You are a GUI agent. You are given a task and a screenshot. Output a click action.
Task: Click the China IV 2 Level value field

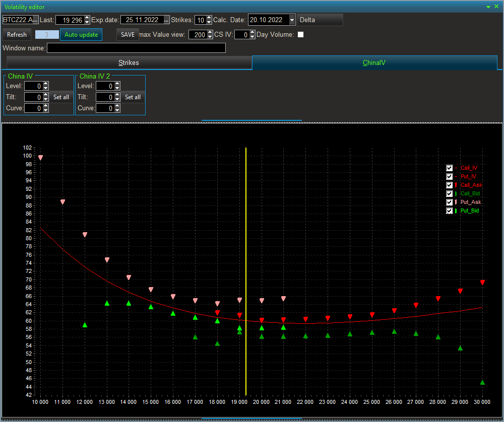[x=105, y=86]
